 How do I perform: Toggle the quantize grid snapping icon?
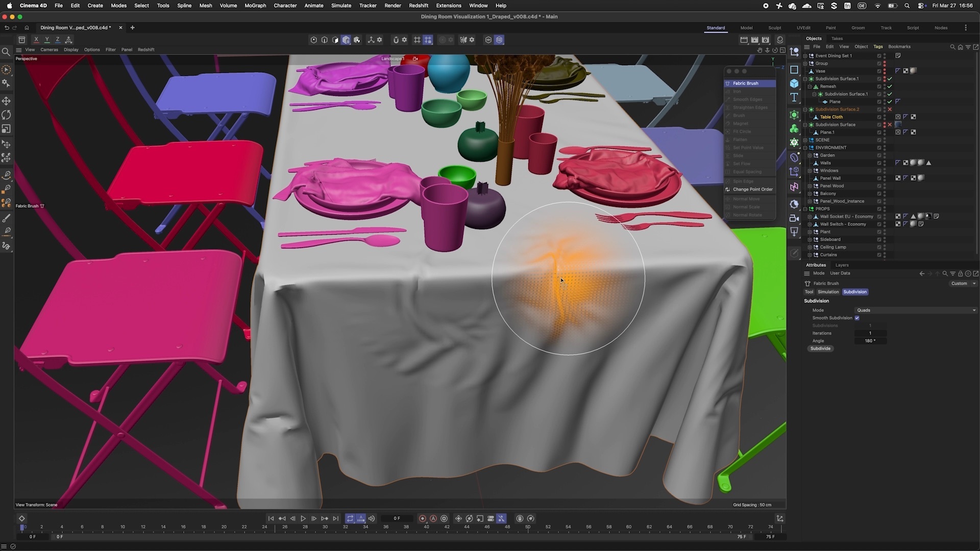(x=428, y=39)
